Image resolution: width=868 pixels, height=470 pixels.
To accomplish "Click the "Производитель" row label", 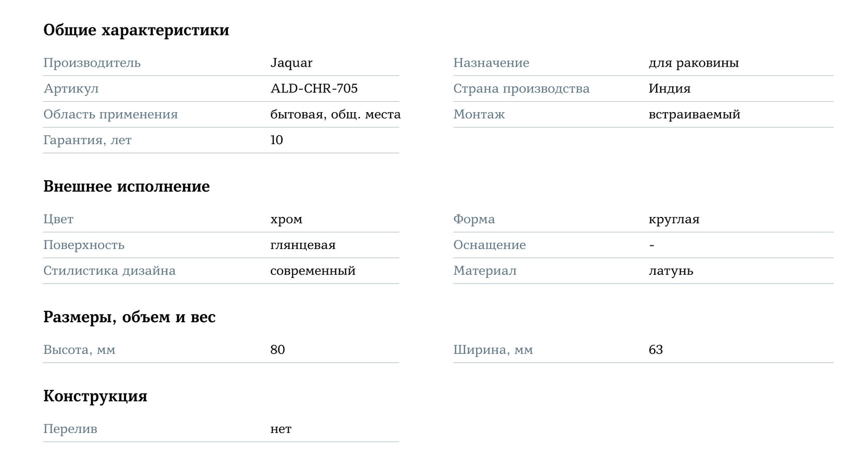I will 92,63.
